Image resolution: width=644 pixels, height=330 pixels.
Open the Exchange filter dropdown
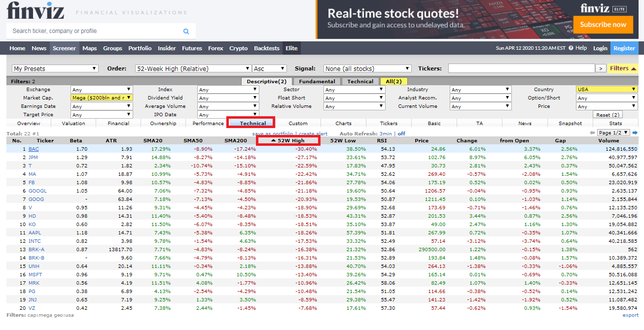(102, 90)
